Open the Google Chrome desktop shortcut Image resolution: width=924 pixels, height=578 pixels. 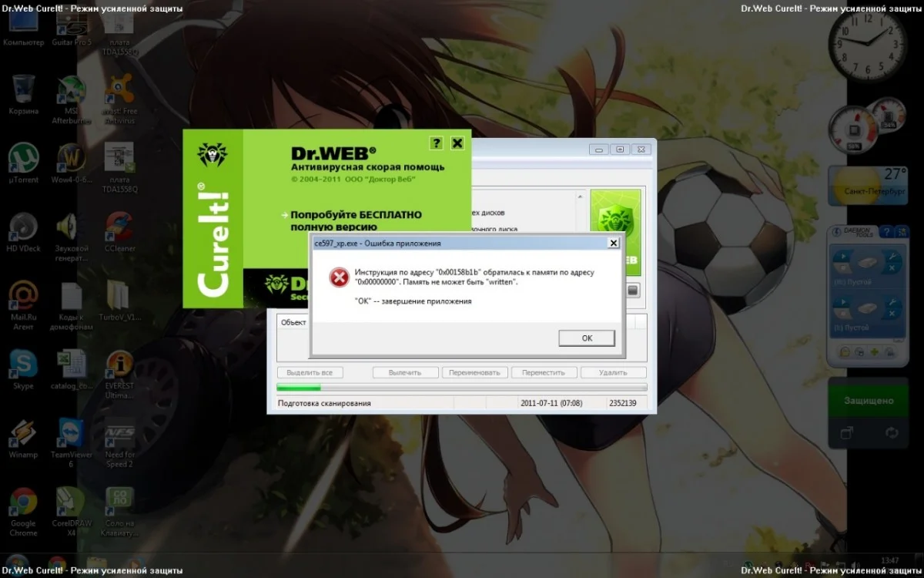click(x=23, y=512)
